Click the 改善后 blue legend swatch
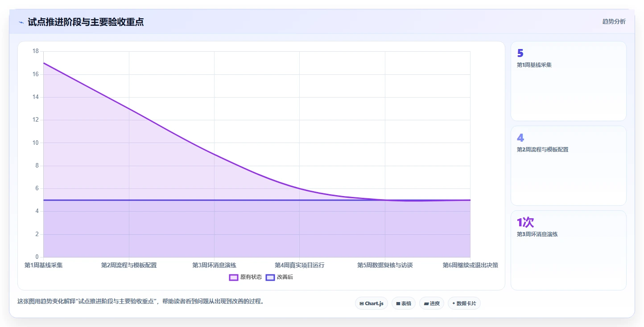 pyautogui.click(x=270, y=277)
